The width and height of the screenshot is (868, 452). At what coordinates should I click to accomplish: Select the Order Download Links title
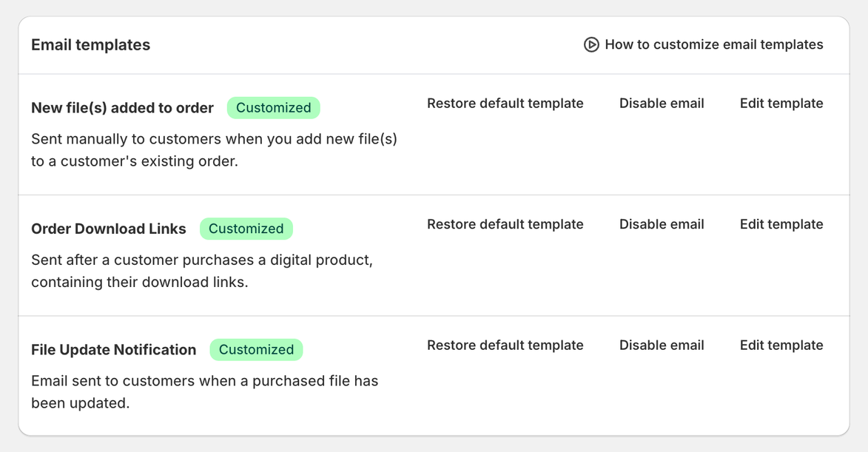tap(109, 229)
